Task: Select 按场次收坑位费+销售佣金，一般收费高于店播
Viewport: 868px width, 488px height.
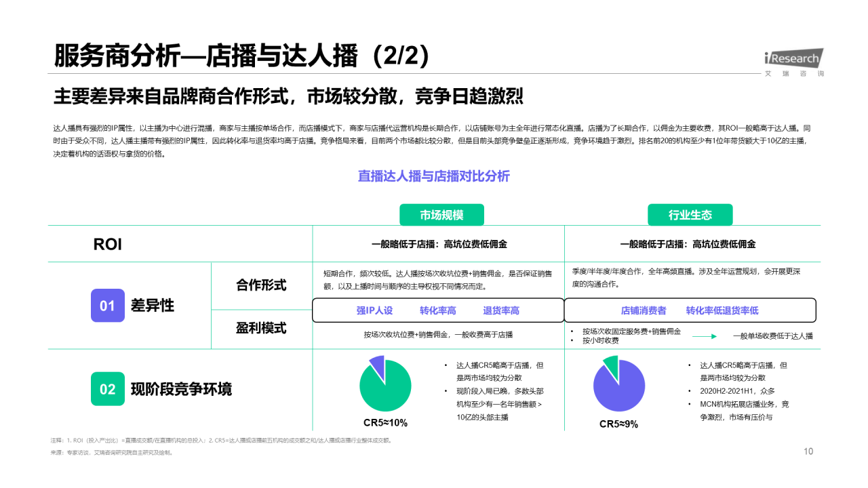Action: coord(438,334)
